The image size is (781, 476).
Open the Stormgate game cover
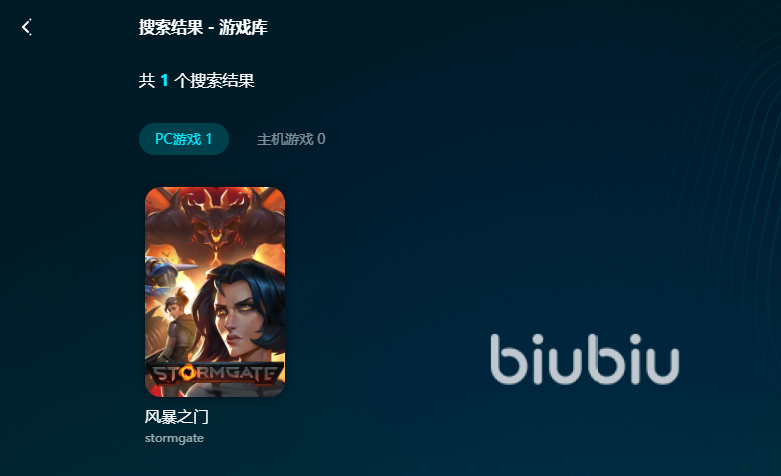point(215,292)
